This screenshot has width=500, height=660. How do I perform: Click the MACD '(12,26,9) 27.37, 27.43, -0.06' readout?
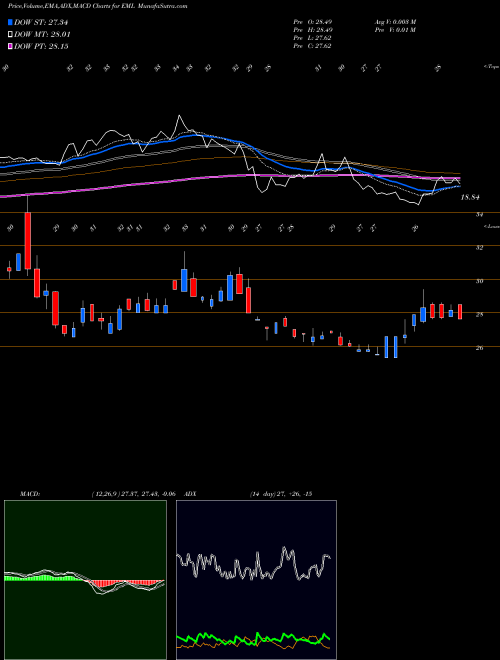pyautogui.click(x=133, y=494)
